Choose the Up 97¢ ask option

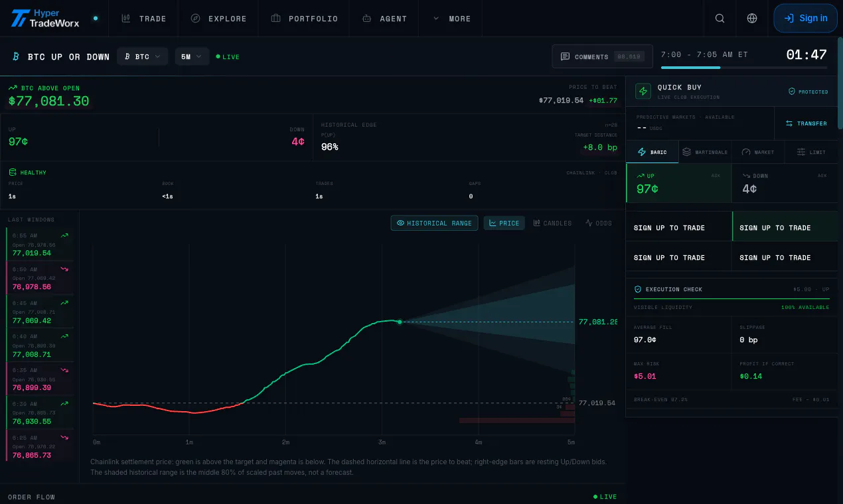pos(678,183)
